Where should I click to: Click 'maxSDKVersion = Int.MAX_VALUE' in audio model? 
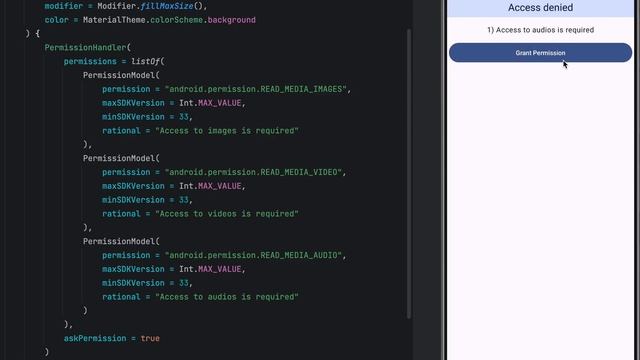coord(172,269)
